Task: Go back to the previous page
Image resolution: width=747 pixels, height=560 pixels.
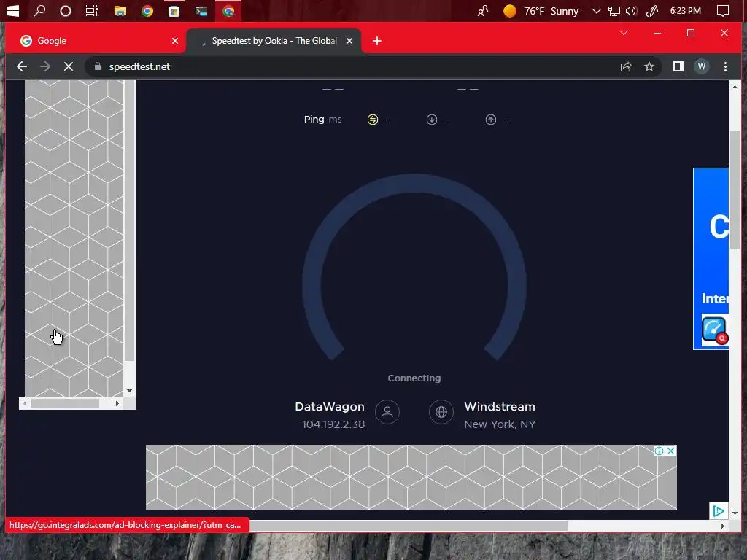Action: 21,66
